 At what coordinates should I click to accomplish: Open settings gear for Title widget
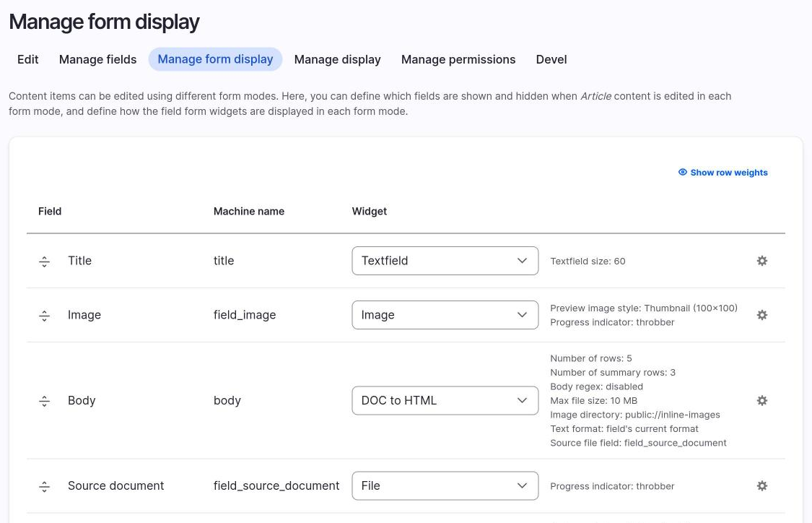[761, 261]
